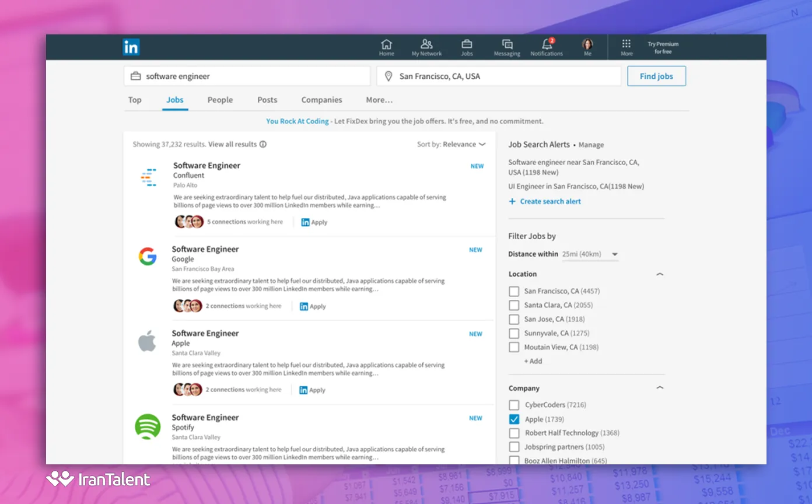Go to Home in navigation bar

pos(387,48)
